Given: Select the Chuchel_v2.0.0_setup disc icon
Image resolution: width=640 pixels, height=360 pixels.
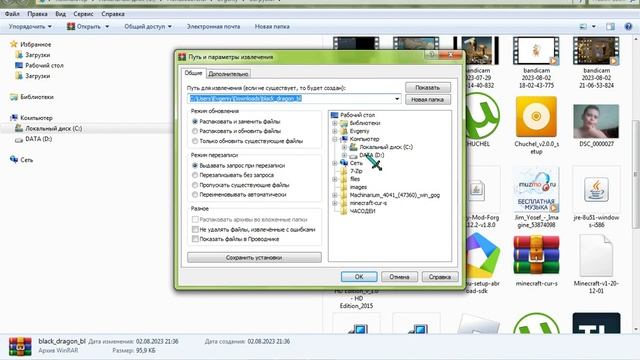Looking at the screenshot, I should click(x=536, y=117).
